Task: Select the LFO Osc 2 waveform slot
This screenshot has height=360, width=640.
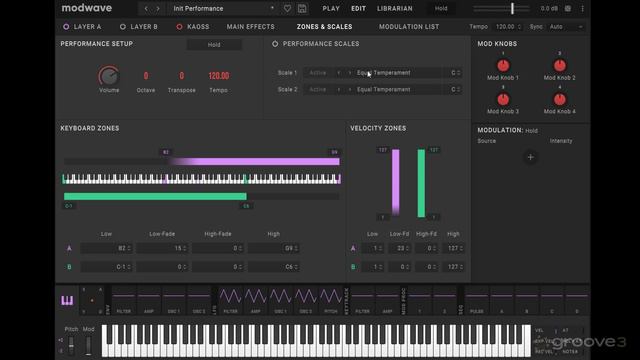Action: tap(306, 300)
